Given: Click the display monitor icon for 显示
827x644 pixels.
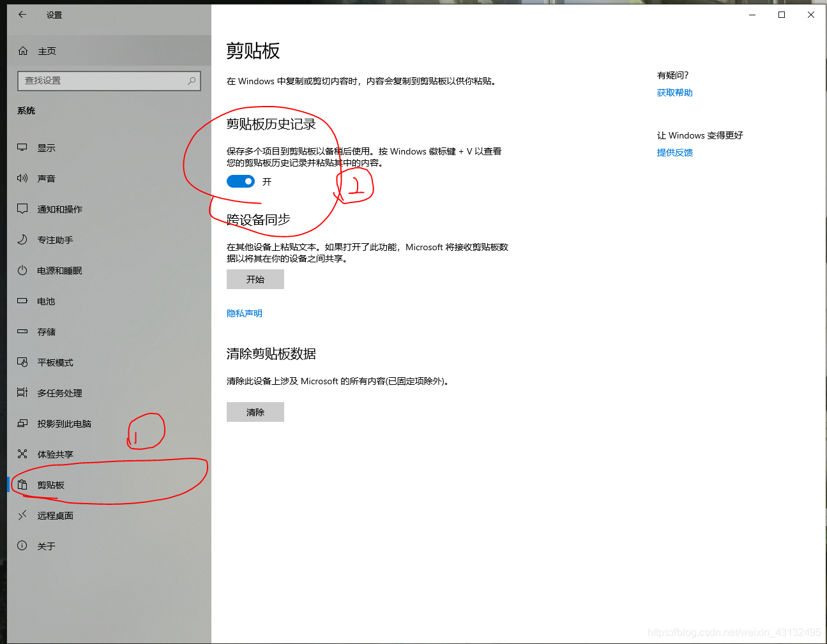Looking at the screenshot, I should click(x=22, y=147).
